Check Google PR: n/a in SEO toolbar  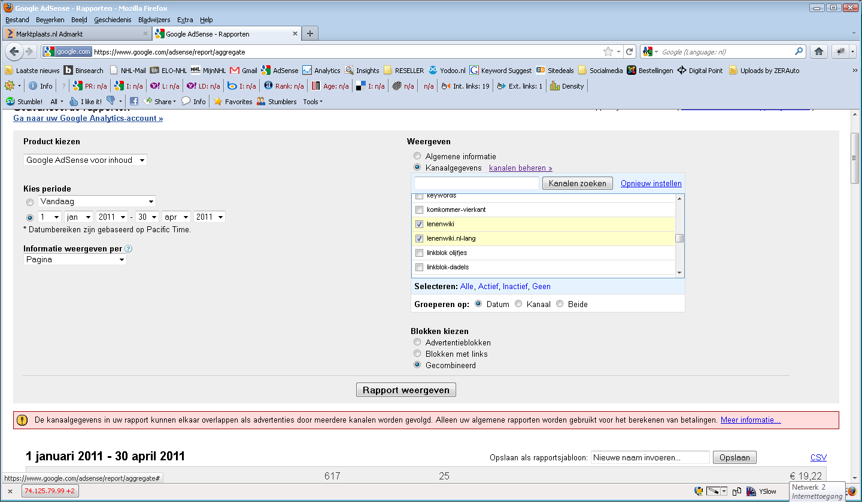(90, 86)
